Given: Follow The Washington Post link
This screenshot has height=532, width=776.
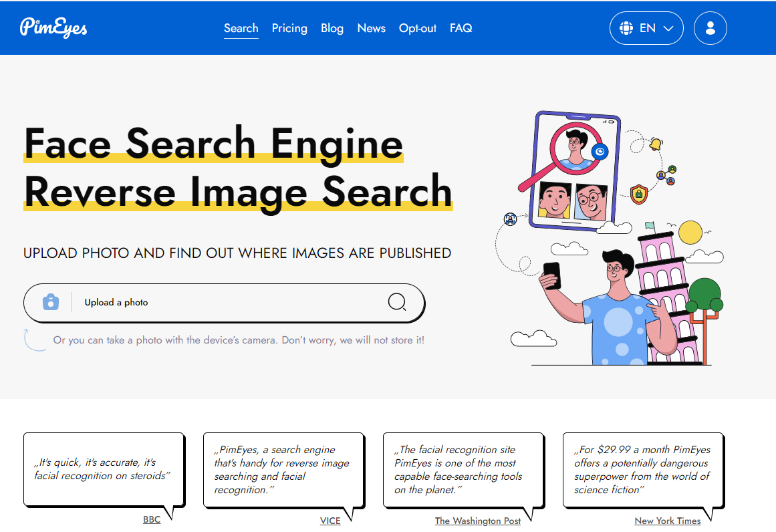Looking at the screenshot, I should point(477,521).
